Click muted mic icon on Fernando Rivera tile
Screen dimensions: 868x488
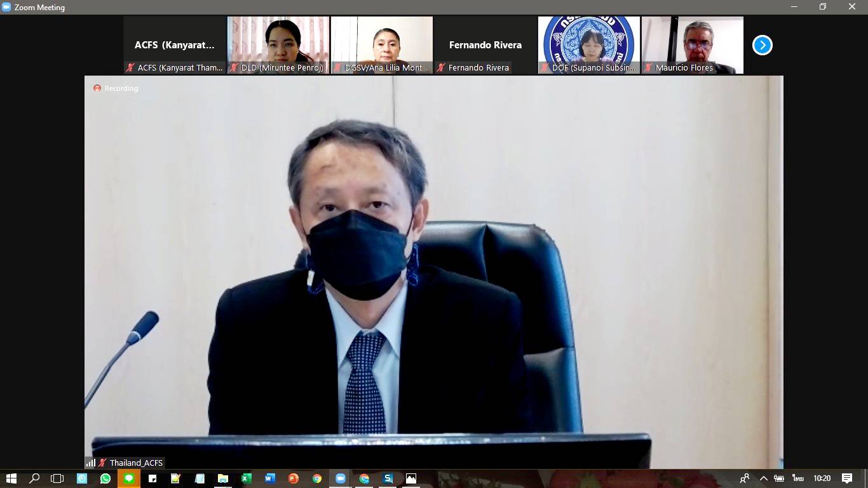coord(441,67)
